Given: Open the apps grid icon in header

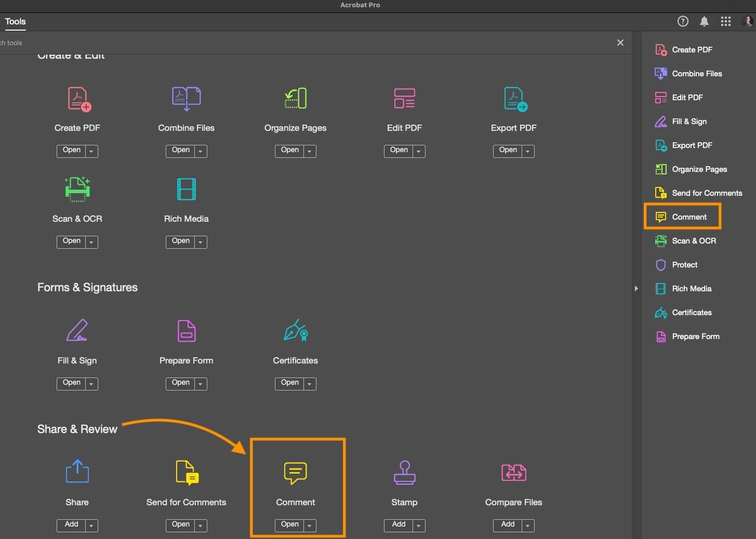Looking at the screenshot, I should pos(726,21).
